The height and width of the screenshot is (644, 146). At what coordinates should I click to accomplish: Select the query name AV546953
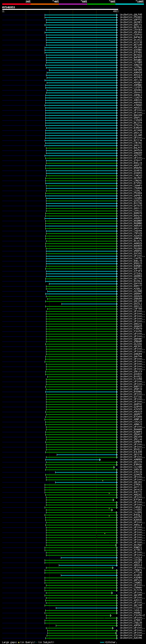(x=8, y=8)
